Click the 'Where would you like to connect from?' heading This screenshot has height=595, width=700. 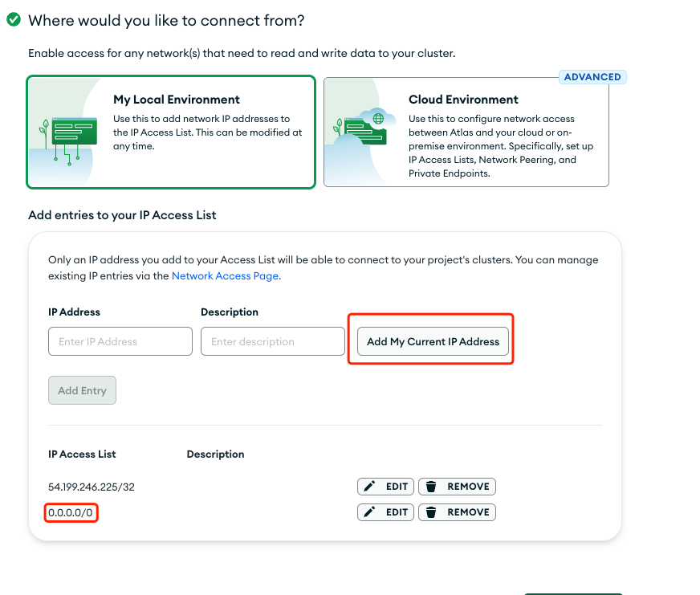tap(166, 20)
